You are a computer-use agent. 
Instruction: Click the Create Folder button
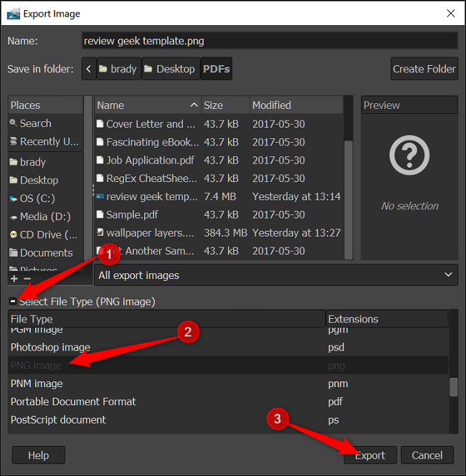click(x=424, y=69)
